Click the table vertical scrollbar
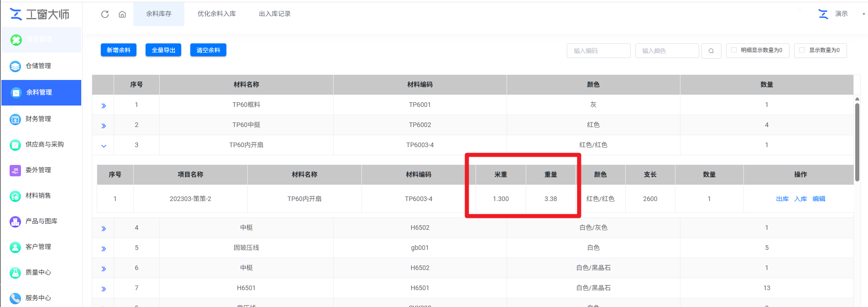 pyautogui.click(x=857, y=142)
